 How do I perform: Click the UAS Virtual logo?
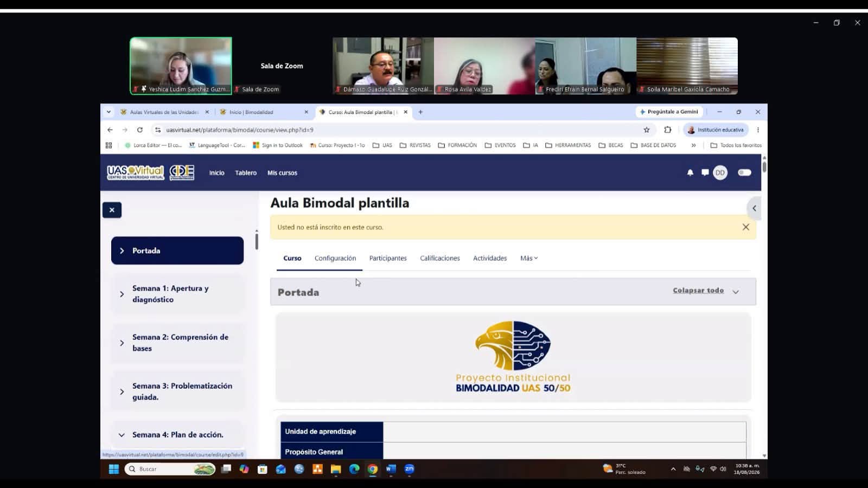(x=135, y=172)
